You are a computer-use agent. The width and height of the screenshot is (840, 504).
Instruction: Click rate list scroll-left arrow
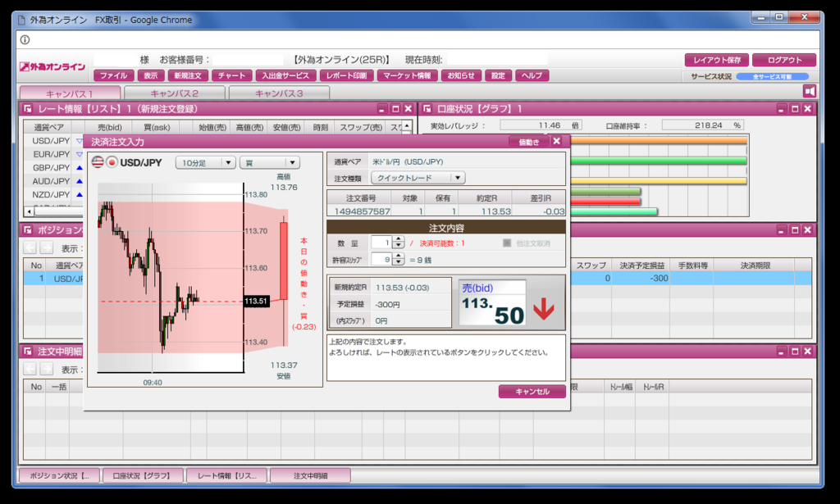pos(29,211)
